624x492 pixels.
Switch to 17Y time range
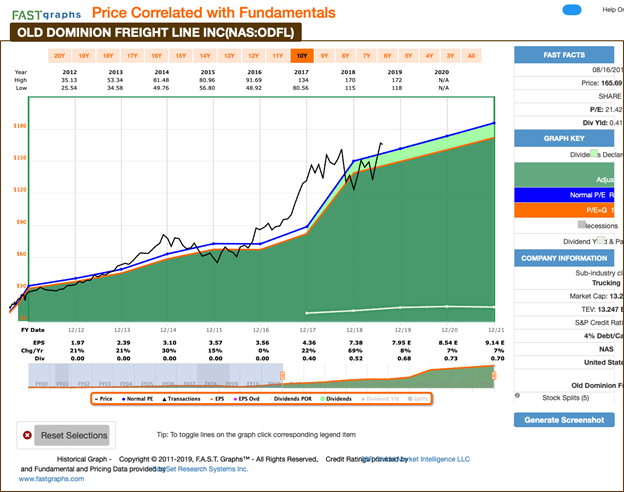[132, 56]
